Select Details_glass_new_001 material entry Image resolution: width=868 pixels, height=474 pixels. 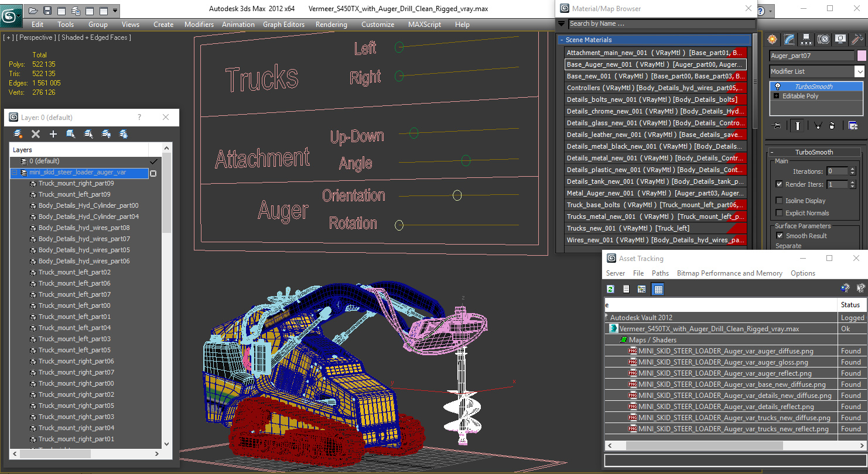(x=655, y=123)
